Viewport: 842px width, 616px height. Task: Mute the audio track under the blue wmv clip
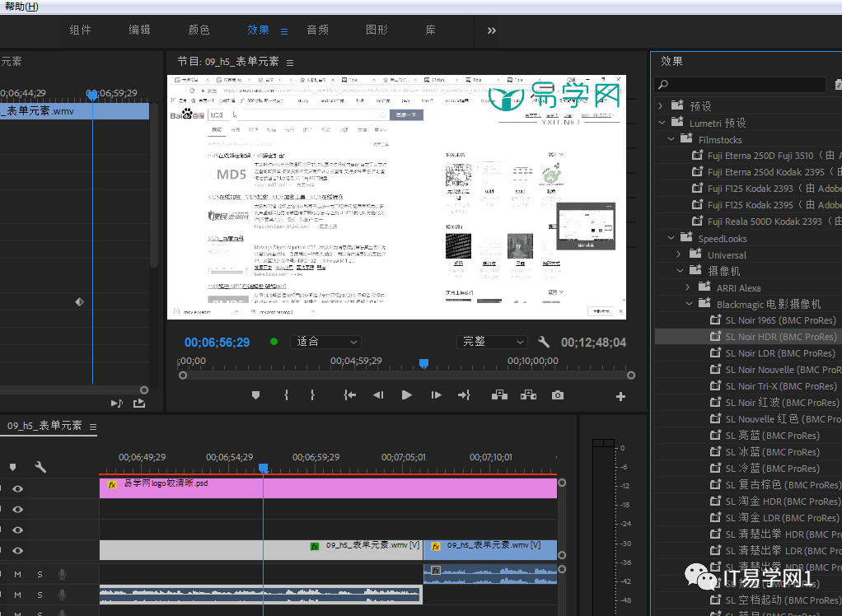click(x=17, y=574)
